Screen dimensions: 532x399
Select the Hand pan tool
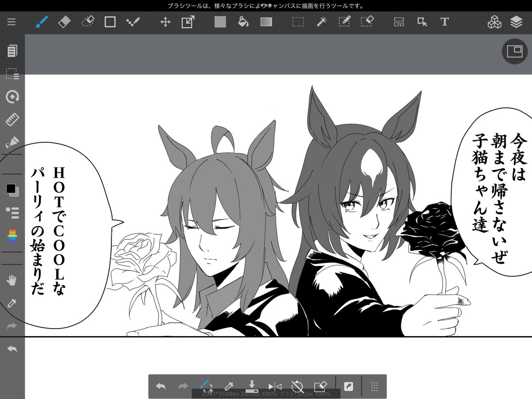(x=12, y=280)
